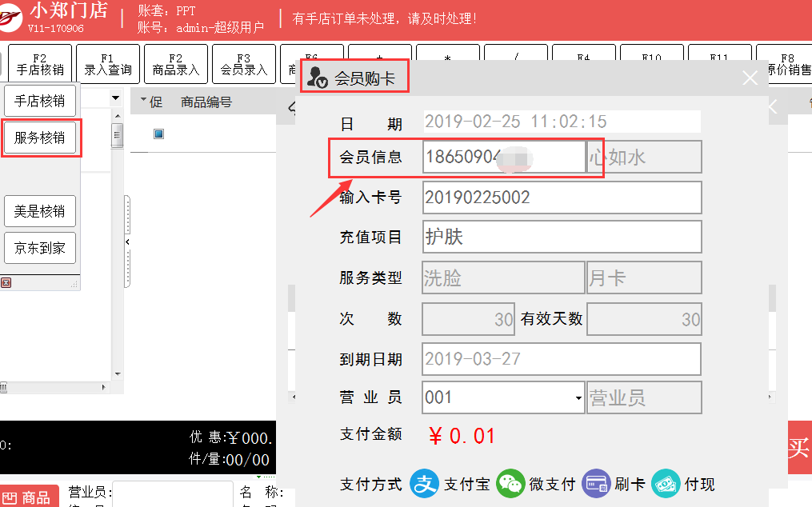This screenshot has width=812, height=507.
Task: Click the 次数 field showing 30
Action: coord(468,319)
